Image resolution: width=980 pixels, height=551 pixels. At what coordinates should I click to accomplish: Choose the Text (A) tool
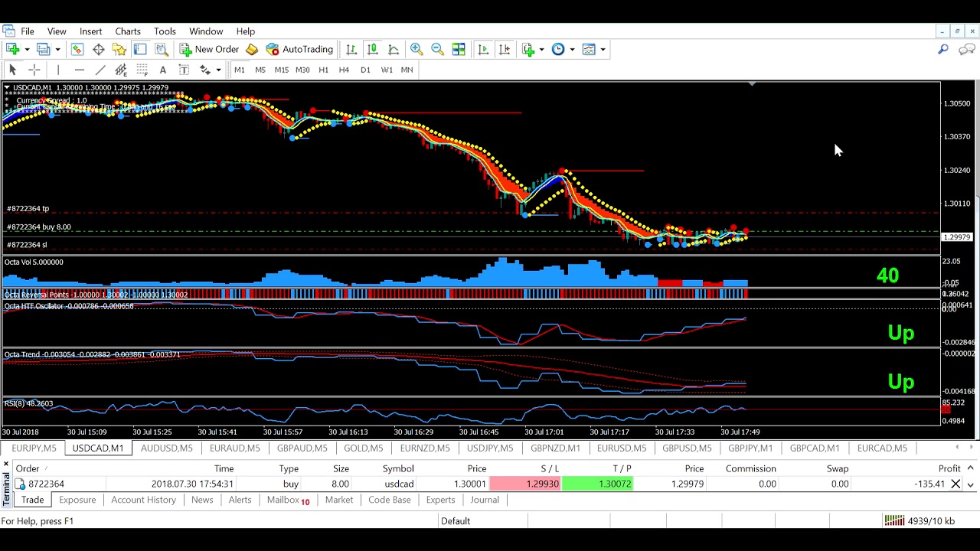click(x=162, y=70)
